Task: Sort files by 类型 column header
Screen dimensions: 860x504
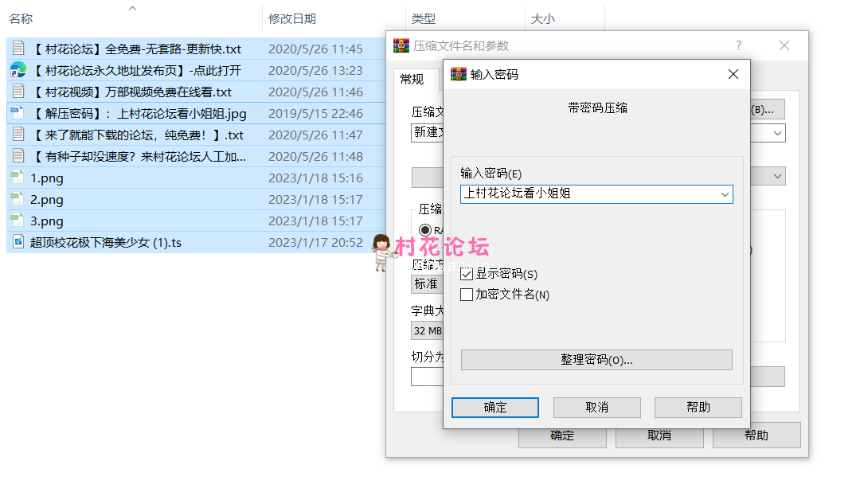Action: [x=424, y=18]
